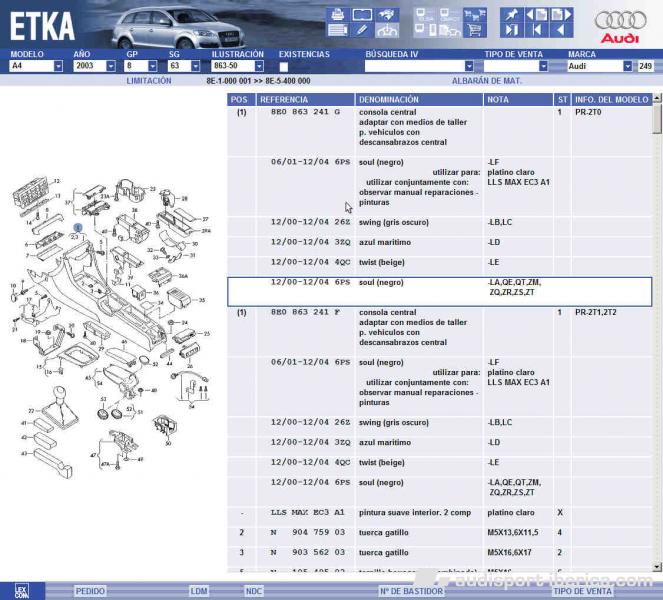Click the single back arrow icon
This screenshot has width=663, height=600.
(x=562, y=30)
